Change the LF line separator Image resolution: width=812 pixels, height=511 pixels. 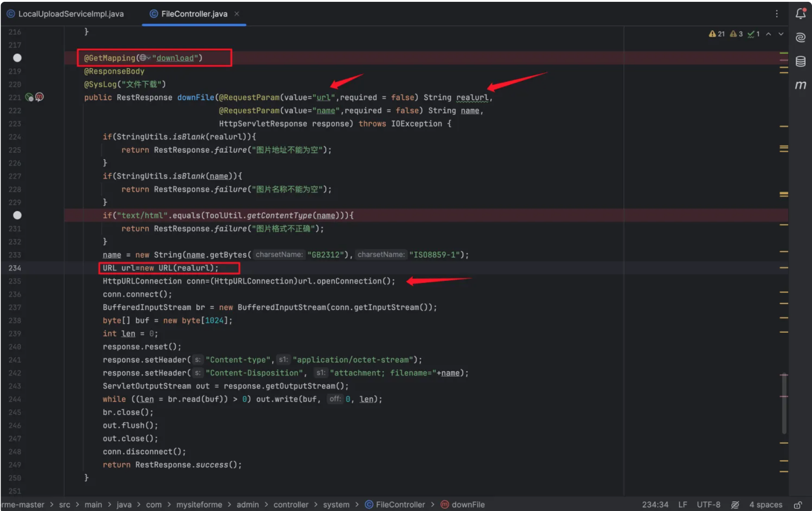point(683,505)
